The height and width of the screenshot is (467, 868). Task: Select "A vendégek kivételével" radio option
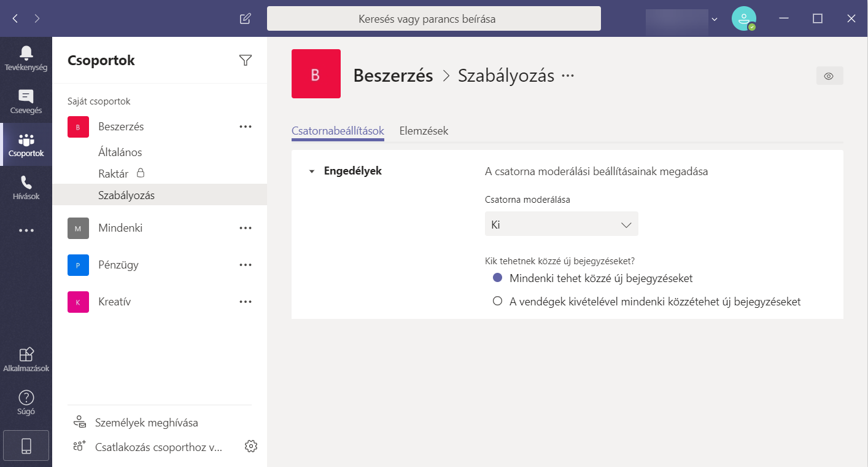point(498,302)
